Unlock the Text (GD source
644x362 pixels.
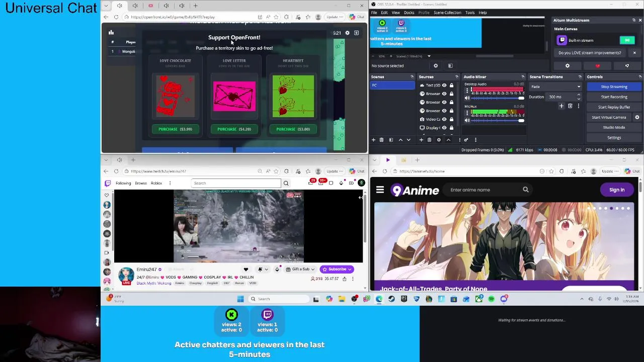point(451,85)
